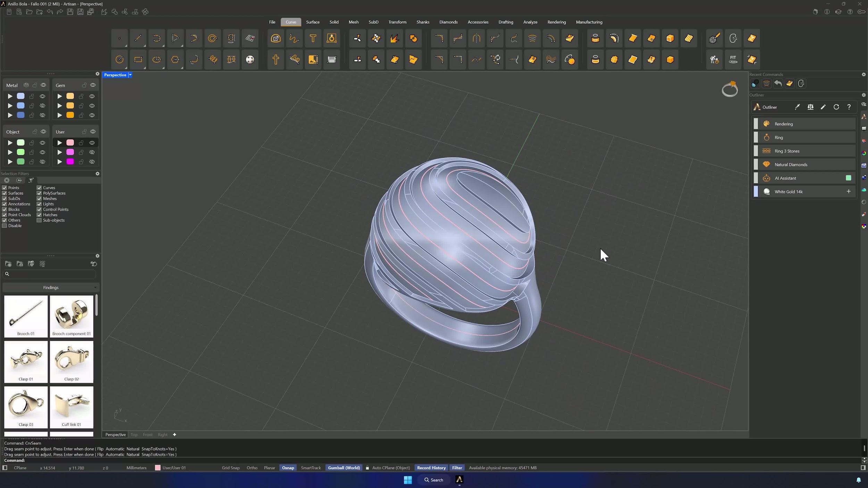Insert the cross symbol curve
This screenshot has width=868, height=488.
click(276, 59)
